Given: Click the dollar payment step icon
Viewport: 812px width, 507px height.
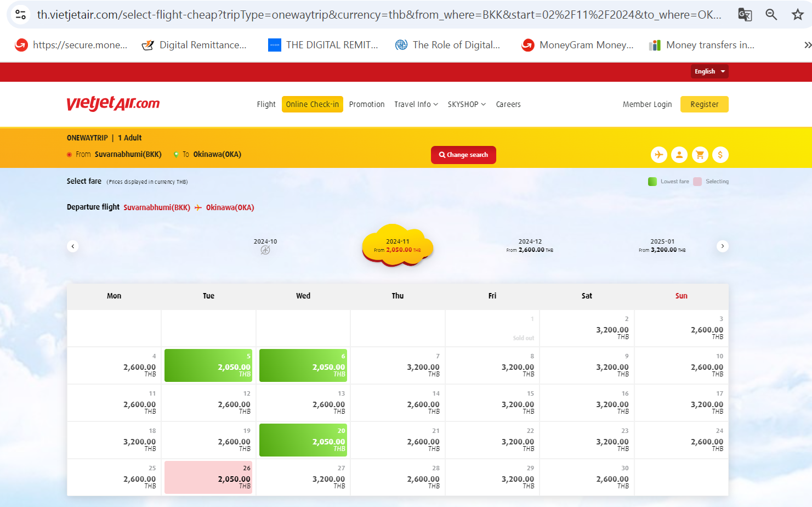Looking at the screenshot, I should 720,155.
